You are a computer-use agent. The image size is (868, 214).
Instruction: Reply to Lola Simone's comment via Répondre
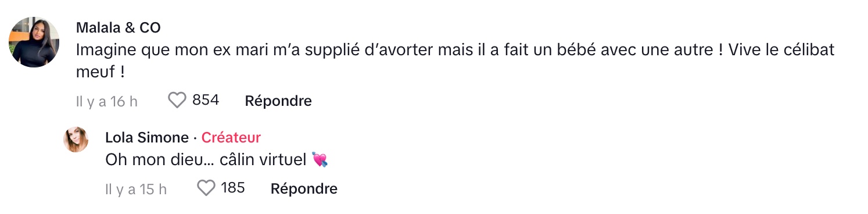coord(304,188)
